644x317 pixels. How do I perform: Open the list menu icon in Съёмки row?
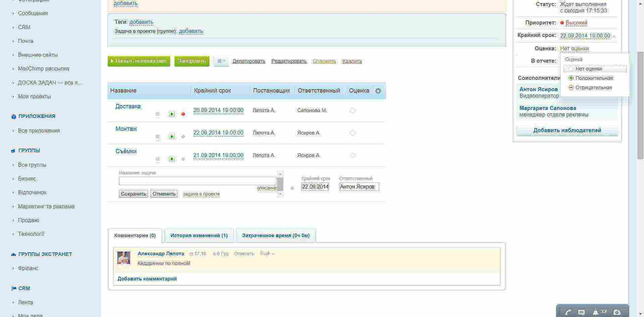(x=157, y=159)
